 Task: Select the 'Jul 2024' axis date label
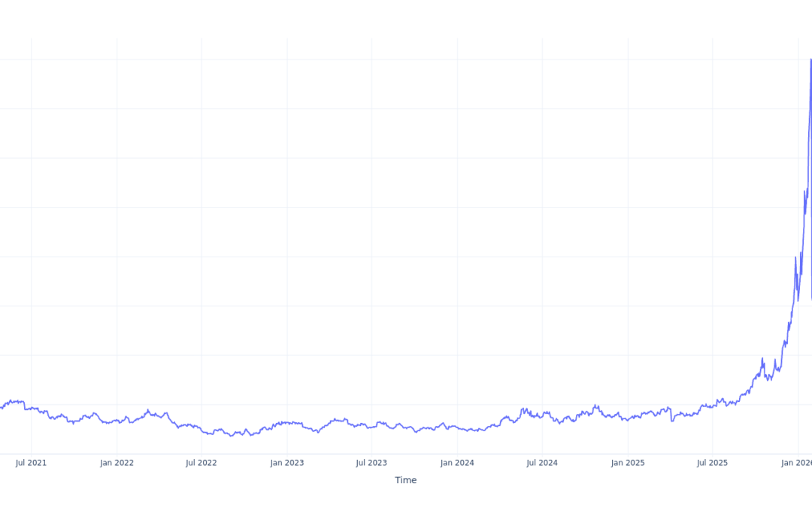coord(542,463)
